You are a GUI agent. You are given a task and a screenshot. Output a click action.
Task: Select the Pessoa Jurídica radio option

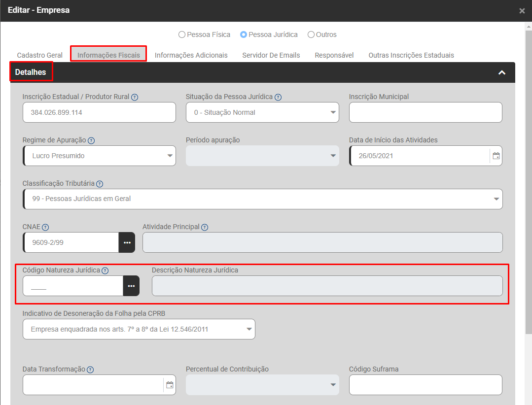click(x=244, y=34)
